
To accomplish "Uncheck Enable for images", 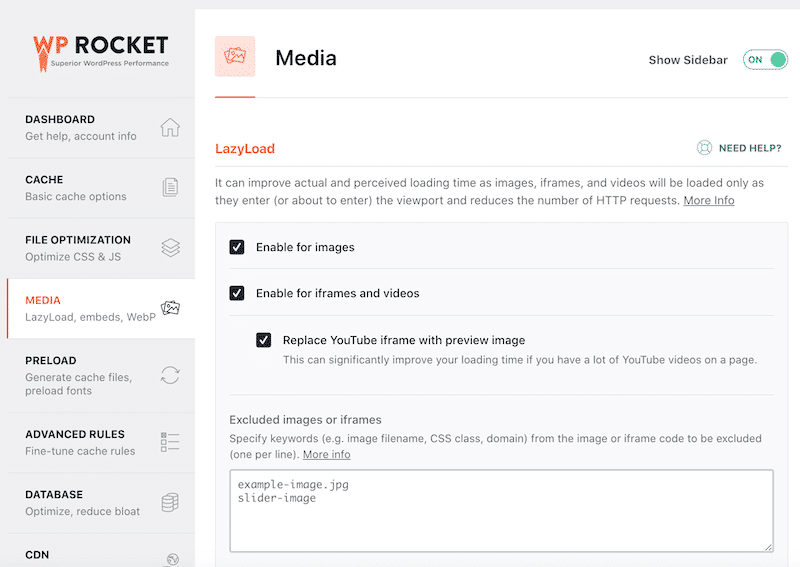I will pos(237,247).
